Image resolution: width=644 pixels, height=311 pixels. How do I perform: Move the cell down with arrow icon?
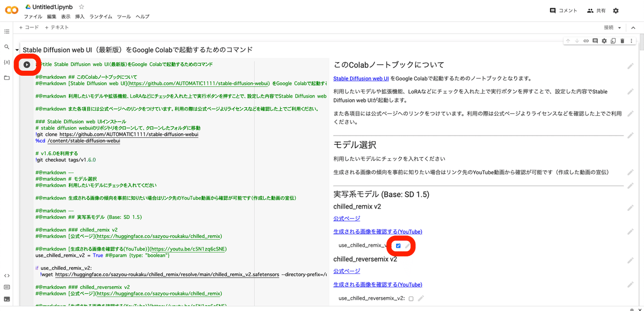(x=577, y=41)
